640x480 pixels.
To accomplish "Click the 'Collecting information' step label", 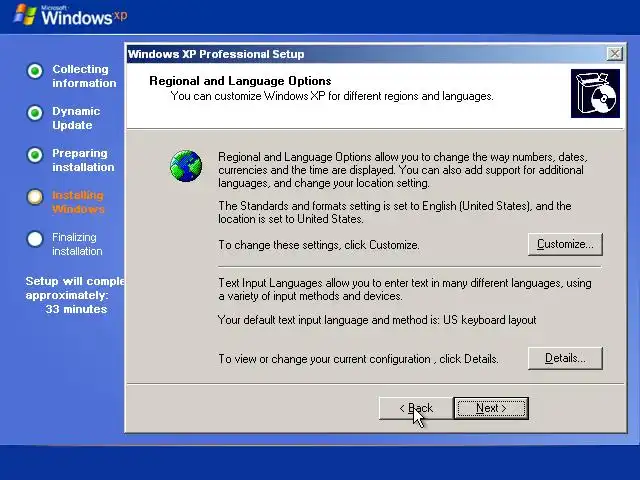I will [x=84, y=76].
